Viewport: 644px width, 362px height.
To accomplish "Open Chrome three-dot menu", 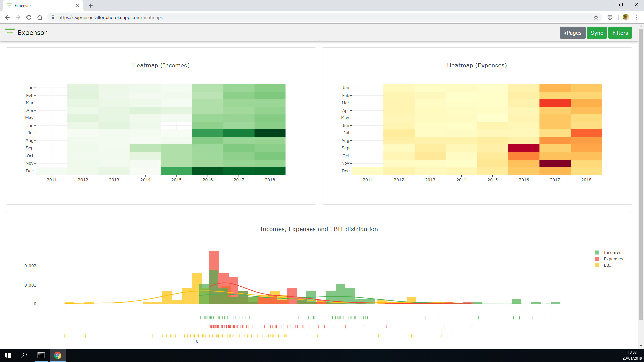I will coord(637,17).
